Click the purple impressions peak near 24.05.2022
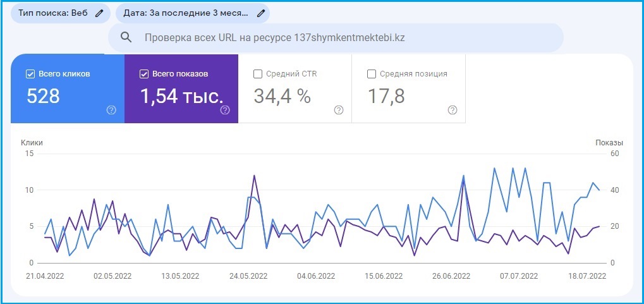644x304 pixels. pos(254,176)
